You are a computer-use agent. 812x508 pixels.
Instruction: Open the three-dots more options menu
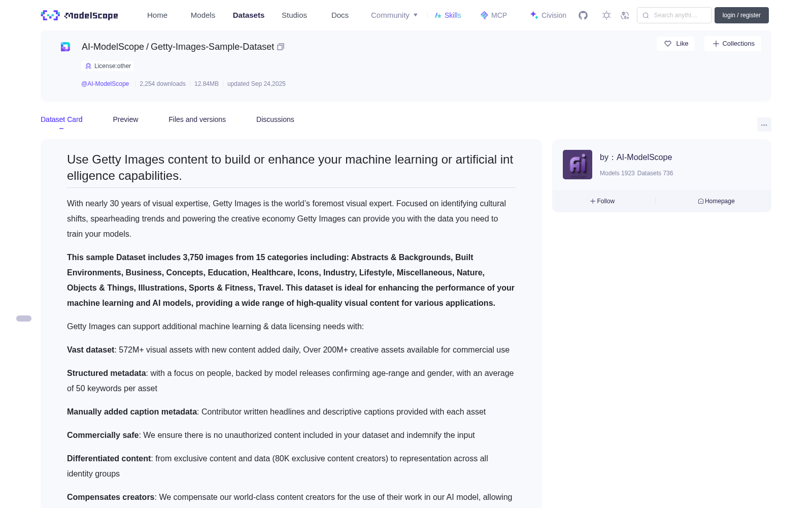(x=764, y=125)
